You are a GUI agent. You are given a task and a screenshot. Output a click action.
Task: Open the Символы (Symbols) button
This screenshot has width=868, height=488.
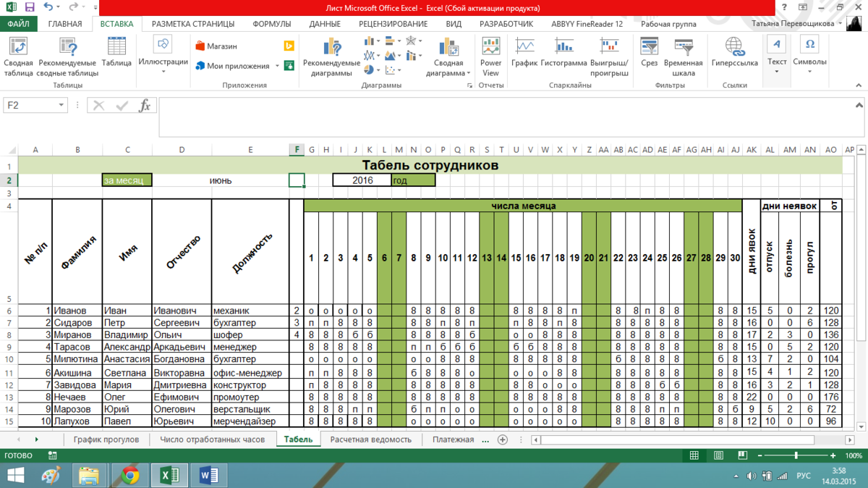pos(809,53)
